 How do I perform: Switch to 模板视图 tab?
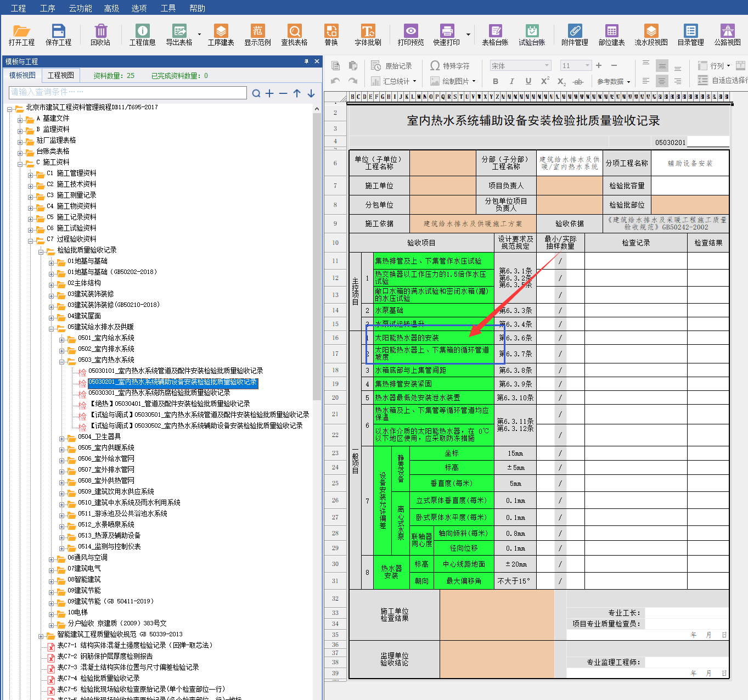click(x=23, y=75)
